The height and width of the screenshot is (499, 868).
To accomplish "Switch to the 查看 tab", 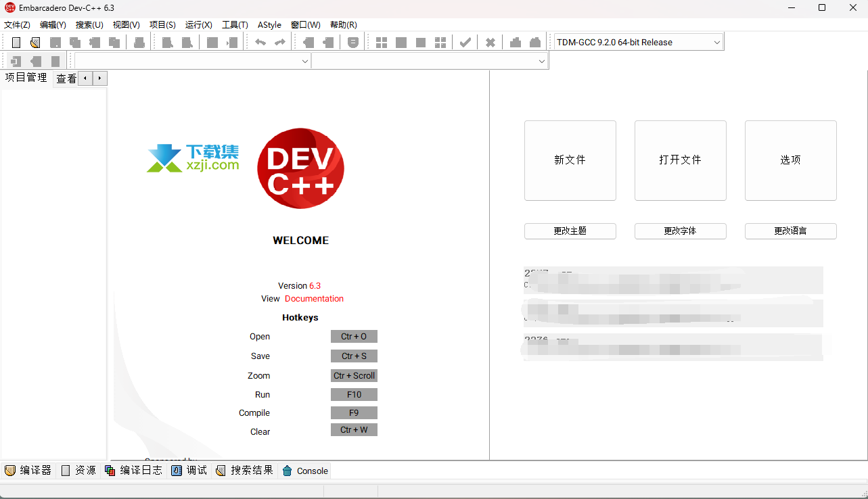I will coord(66,78).
